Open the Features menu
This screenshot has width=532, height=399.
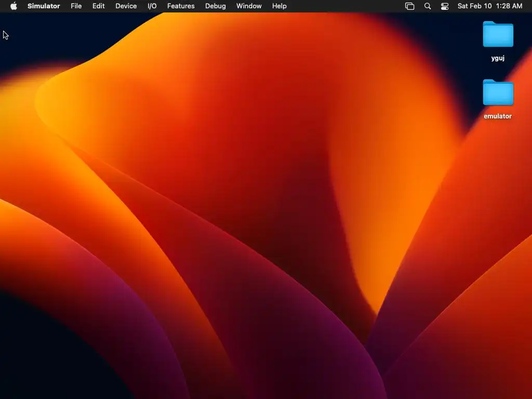pyautogui.click(x=181, y=6)
